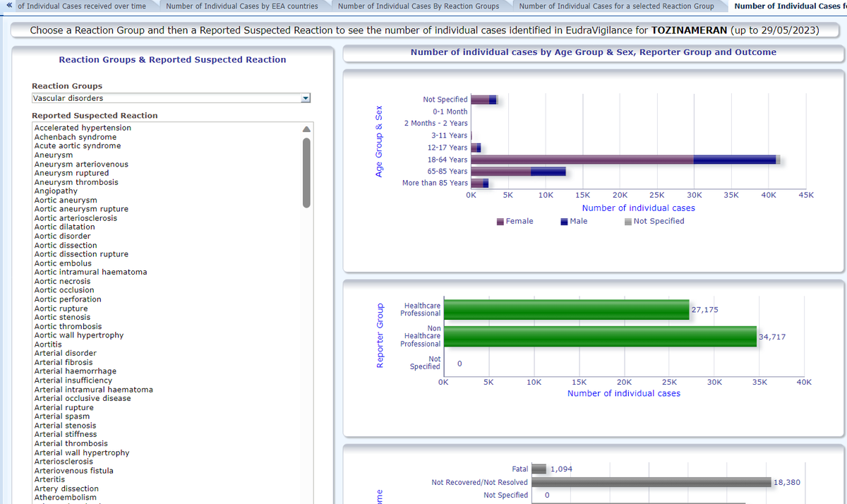Open Number of Individual Cases By Reaction Groups tab
Viewport: 847px width, 504px height.
click(419, 6)
